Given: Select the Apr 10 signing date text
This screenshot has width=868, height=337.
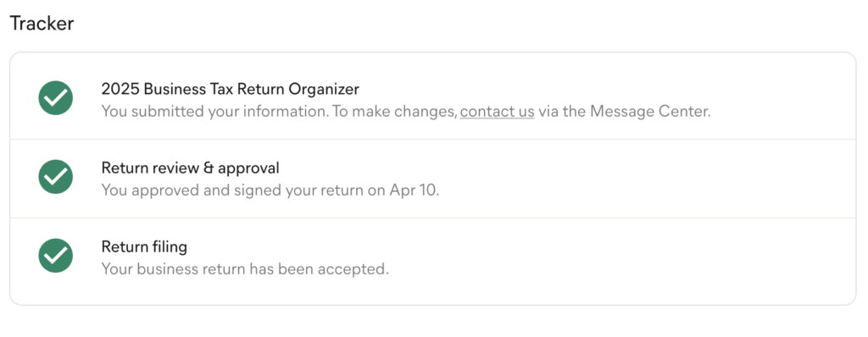Looking at the screenshot, I should pos(414,191).
